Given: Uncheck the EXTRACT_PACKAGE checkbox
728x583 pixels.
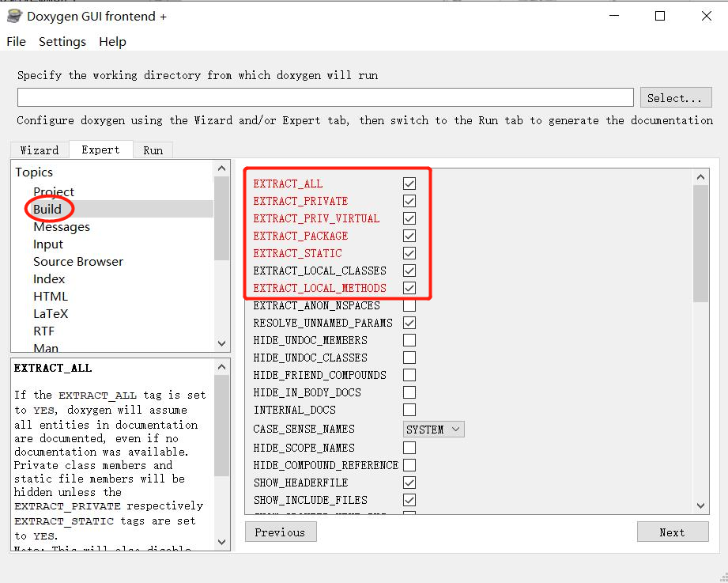Looking at the screenshot, I should [409, 236].
